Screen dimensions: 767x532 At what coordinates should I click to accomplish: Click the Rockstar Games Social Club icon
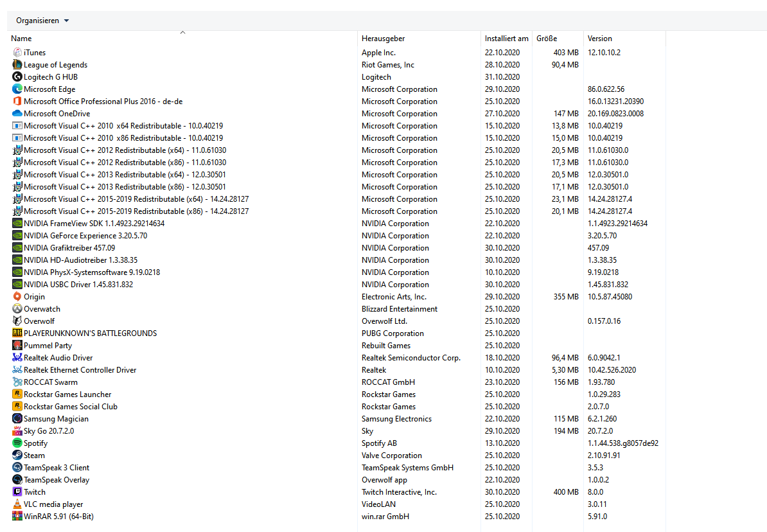[17, 406]
